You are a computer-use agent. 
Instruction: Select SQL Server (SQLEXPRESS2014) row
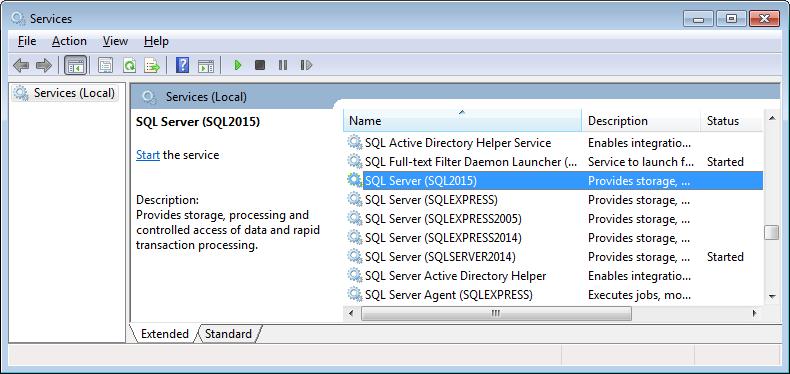[554, 238]
